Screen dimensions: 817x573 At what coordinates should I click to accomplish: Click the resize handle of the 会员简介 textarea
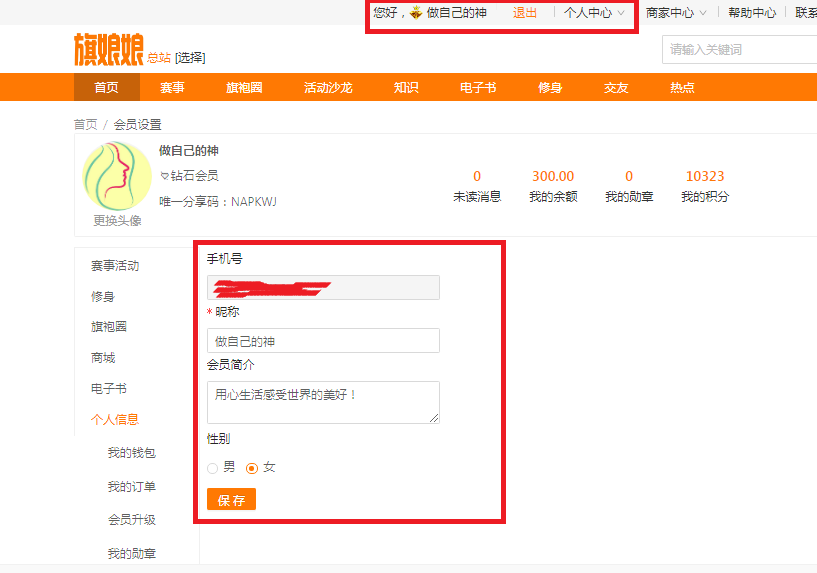434,418
